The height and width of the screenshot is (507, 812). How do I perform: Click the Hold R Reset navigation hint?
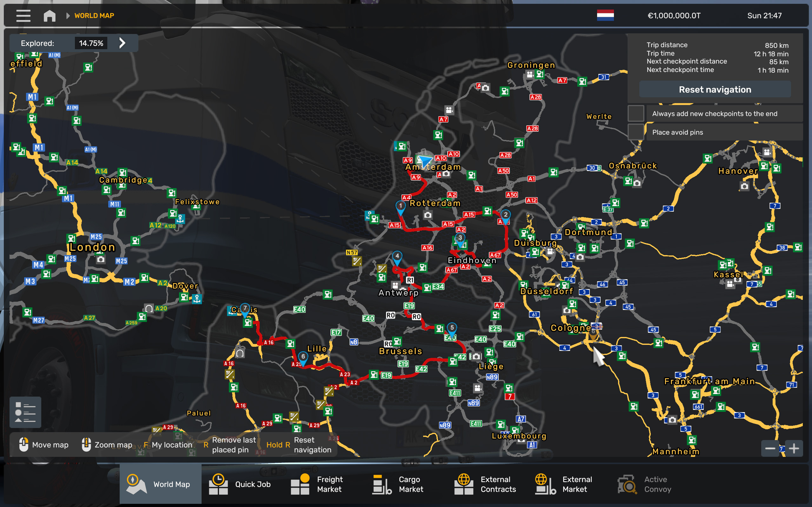click(x=298, y=444)
